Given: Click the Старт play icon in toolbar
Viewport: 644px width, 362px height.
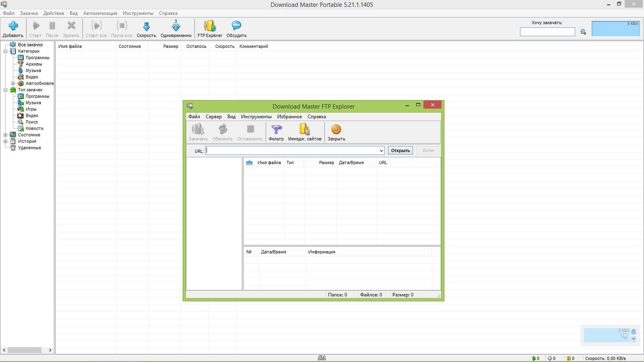Looking at the screenshot, I should 36,26.
